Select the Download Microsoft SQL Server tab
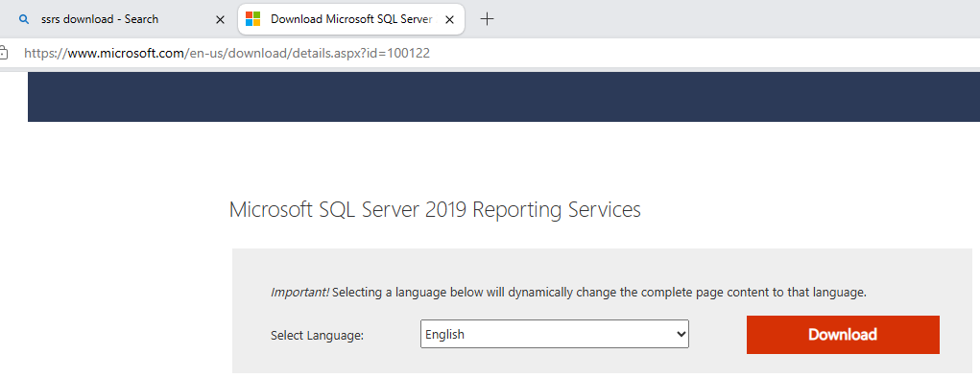Screen dimensions: 980x378 (x=350, y=19)
